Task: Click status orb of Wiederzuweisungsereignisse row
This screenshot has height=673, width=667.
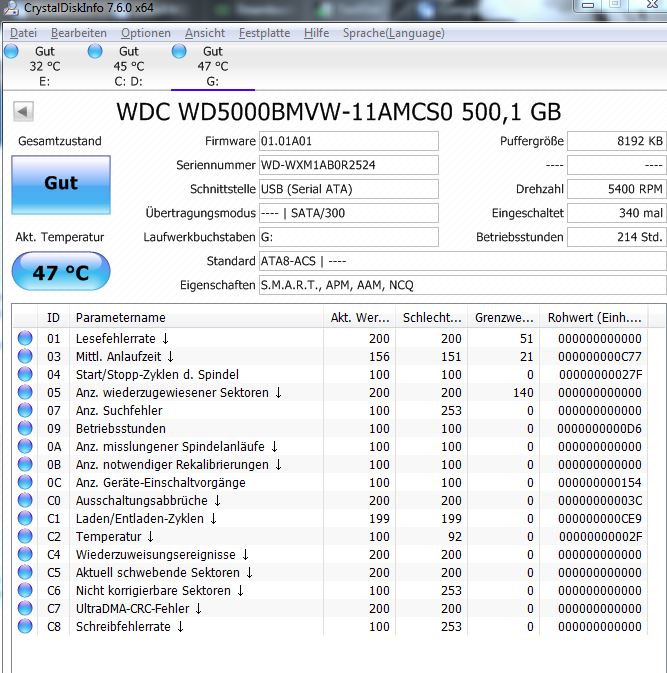Action: pyautogui.click(x=25, y=555)
